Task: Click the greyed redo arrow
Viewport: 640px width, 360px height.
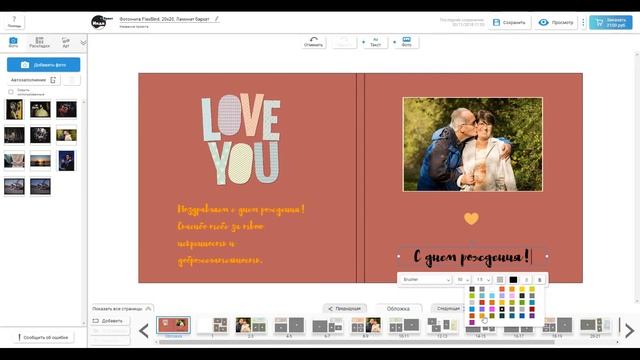Action: 344,42
